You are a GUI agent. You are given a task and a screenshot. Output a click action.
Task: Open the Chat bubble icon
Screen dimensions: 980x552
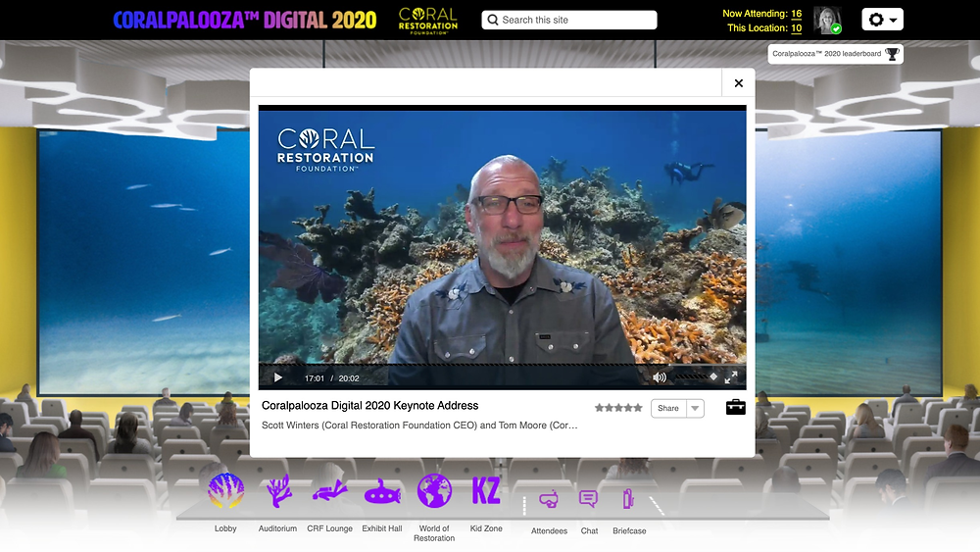pos(589,499)
